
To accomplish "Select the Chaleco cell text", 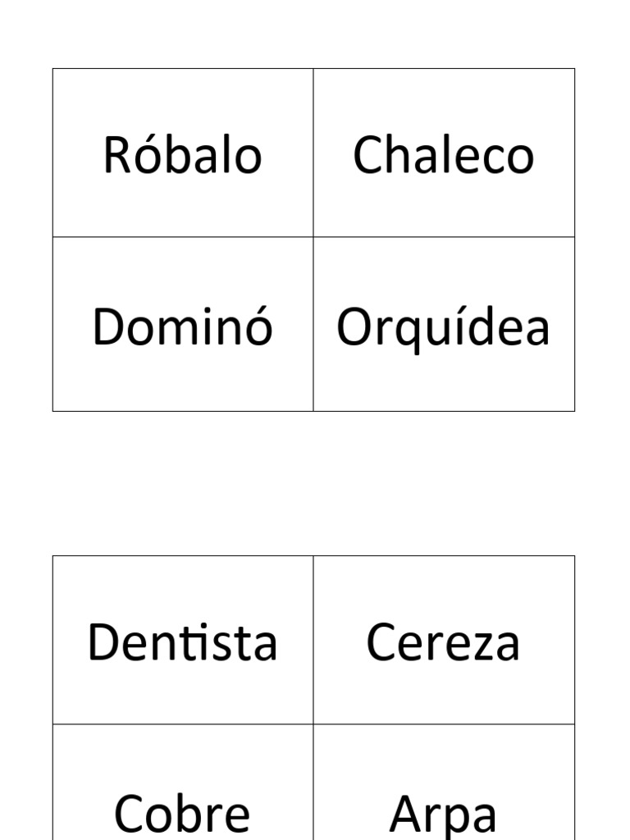I will pyautogui.click(x=443, y=155).
